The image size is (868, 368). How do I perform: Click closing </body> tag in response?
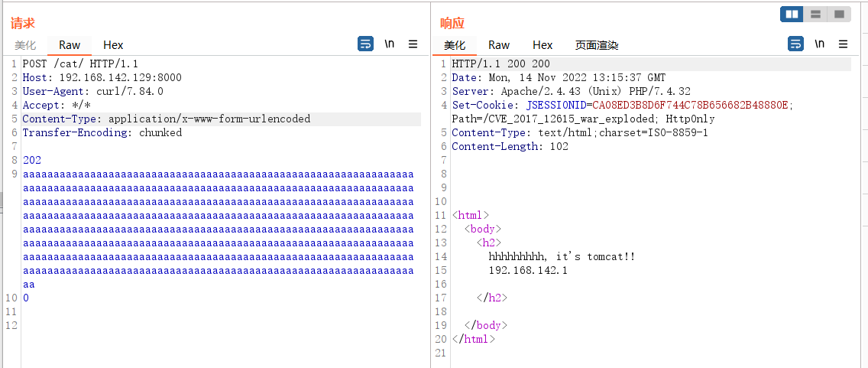(x=485, y=325)
